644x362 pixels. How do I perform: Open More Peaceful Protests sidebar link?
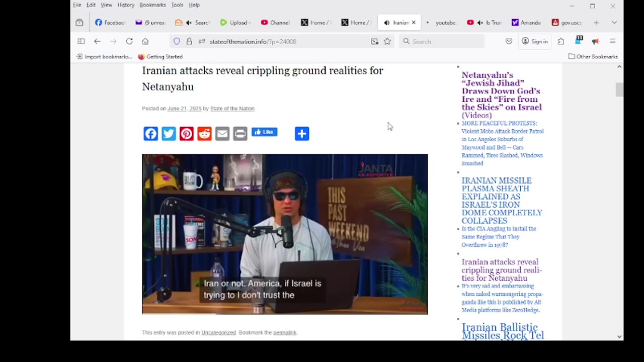[502, 143]
